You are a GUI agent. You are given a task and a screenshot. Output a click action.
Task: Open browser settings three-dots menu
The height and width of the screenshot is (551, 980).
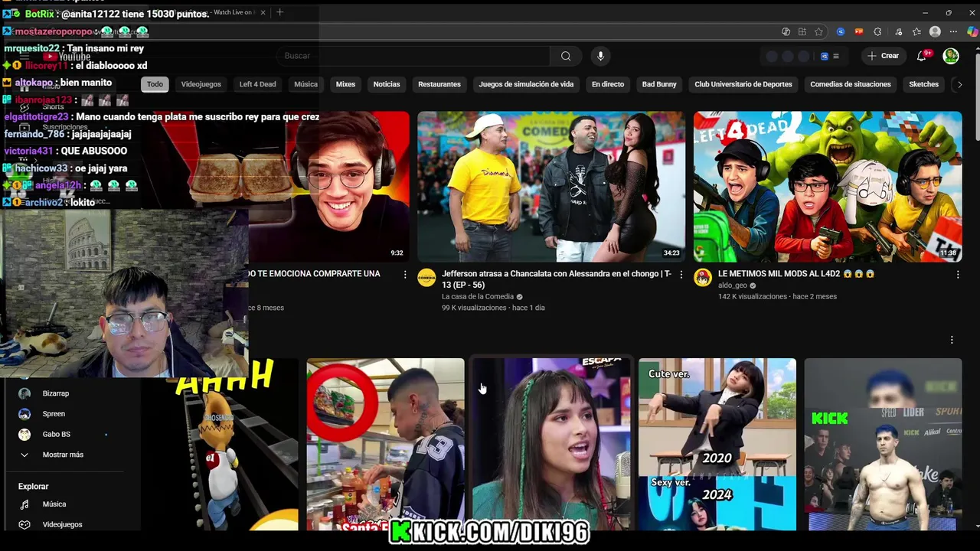click(x=953, y=31)
